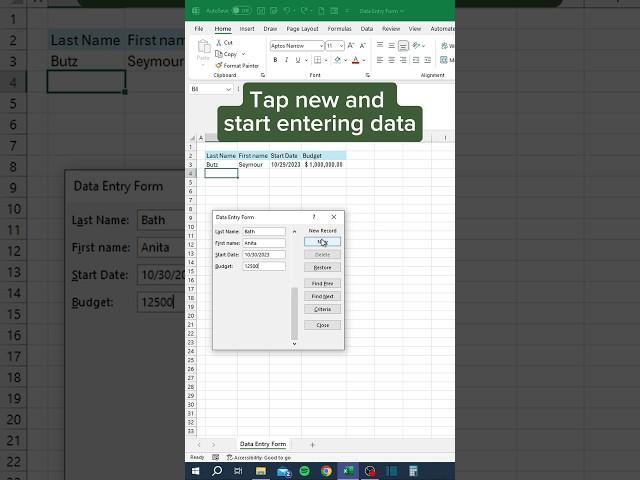Toggle Underline formatting
The height and width of the screenshot is (480, 640).
298,60
